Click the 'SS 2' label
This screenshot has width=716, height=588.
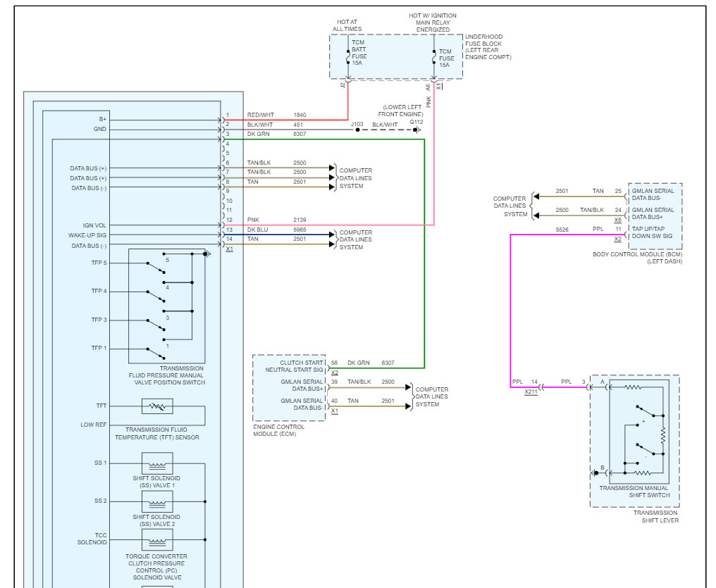(101, 501)
